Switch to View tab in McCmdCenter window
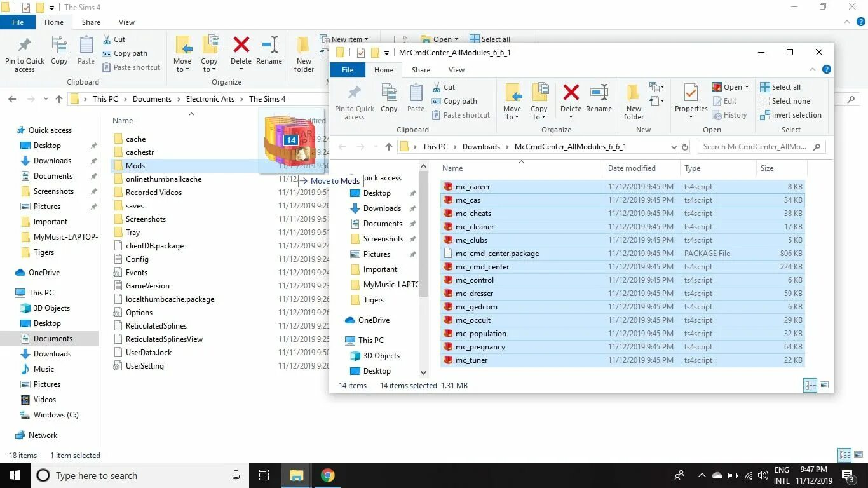 [x=456, y=70]
